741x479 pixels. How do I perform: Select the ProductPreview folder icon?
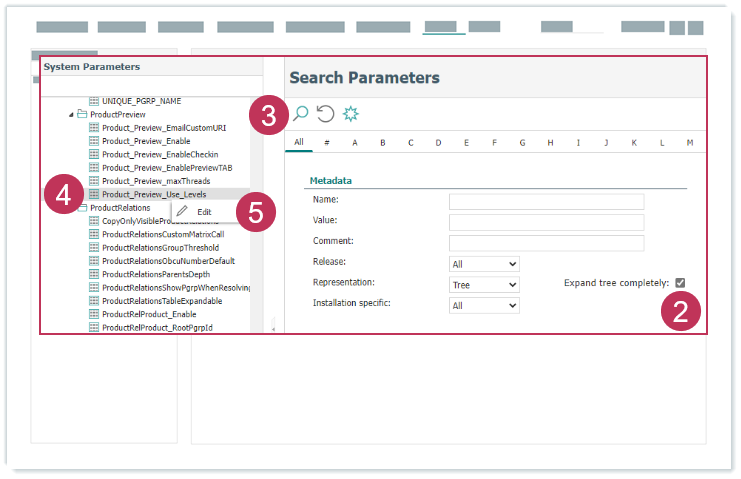point(82,115)
